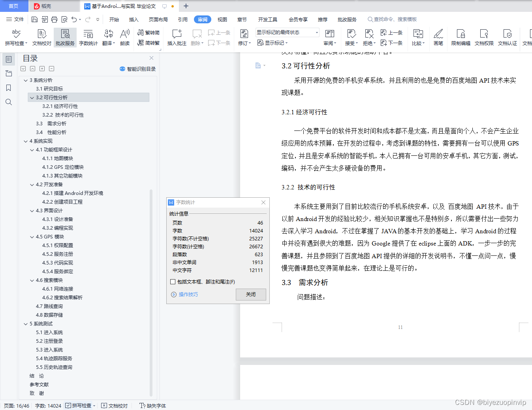Click the 查找命令、搜索模板 search field
This screenshot has width=532, height=410.
coord(393,19)
